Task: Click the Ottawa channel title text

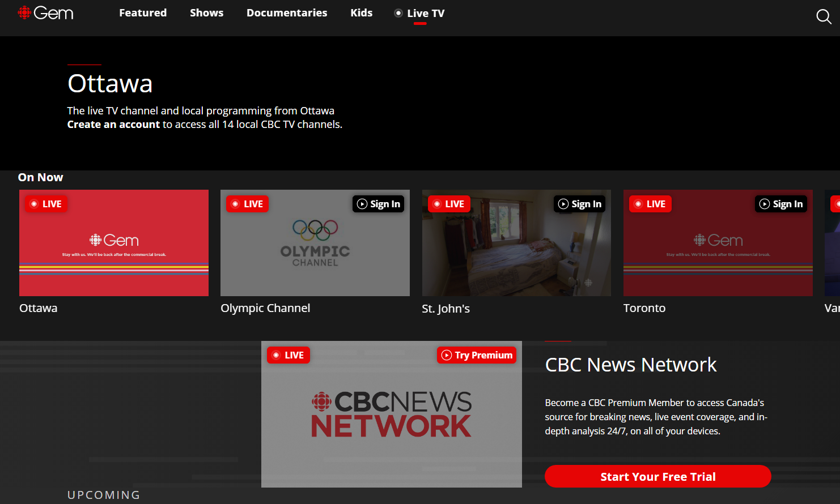Action: tap(39, 308)
